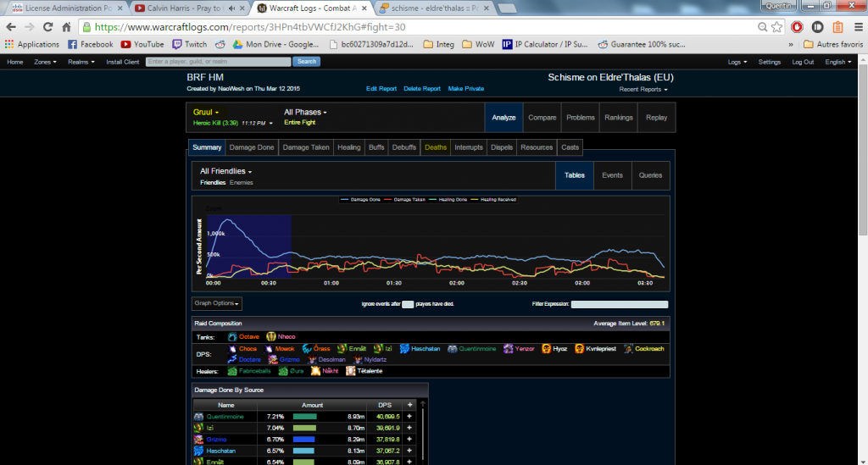Expand Izi's damage row with plus
The width and height of the screenshot is (868, 465).
pos(409,428)
